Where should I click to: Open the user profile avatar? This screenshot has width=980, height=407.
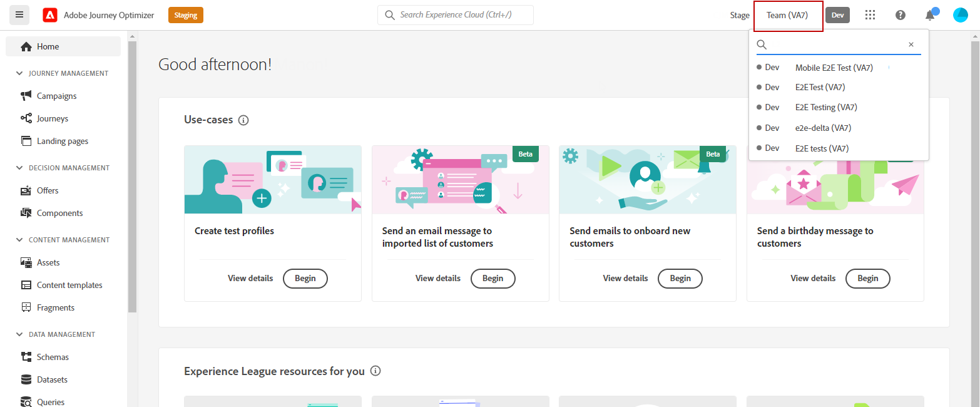pos(961,15)
